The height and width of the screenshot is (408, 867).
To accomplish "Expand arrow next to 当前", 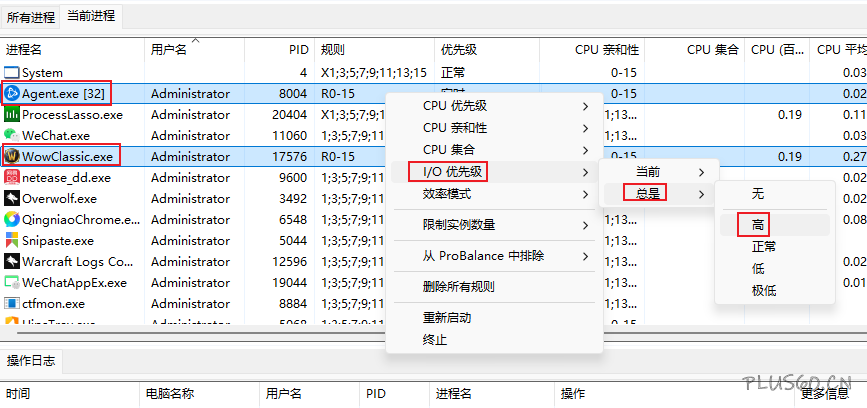I will (x=702, y=172).
